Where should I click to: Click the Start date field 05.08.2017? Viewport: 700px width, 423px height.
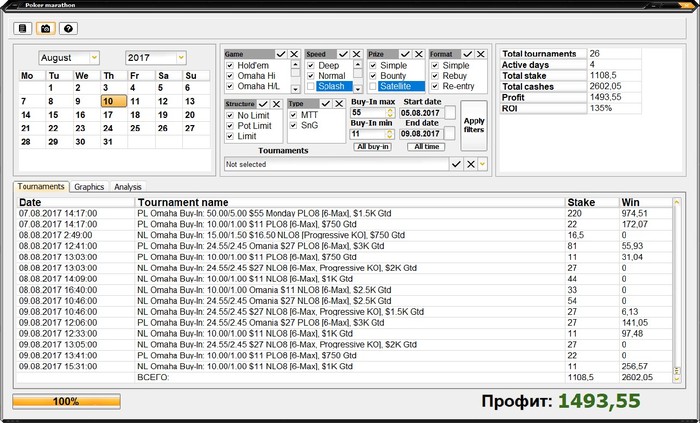(x=421, y=113)
